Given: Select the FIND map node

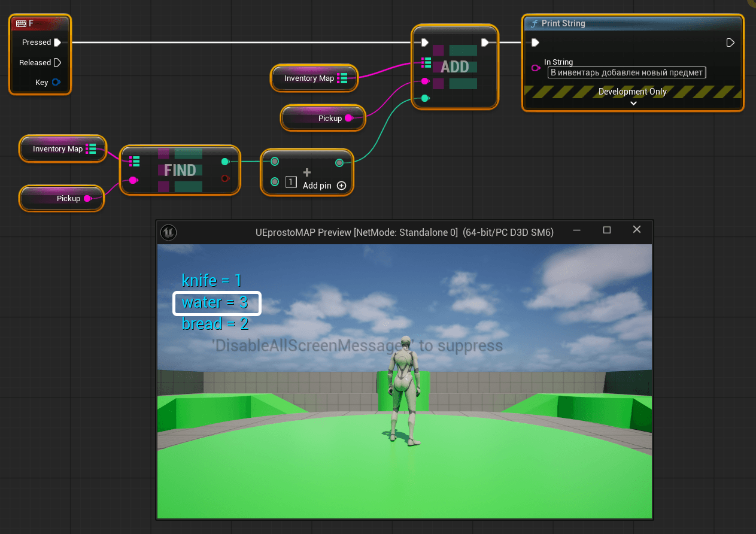Looking at the screenshot, I should pyautogui.click(x=180, y=171).
